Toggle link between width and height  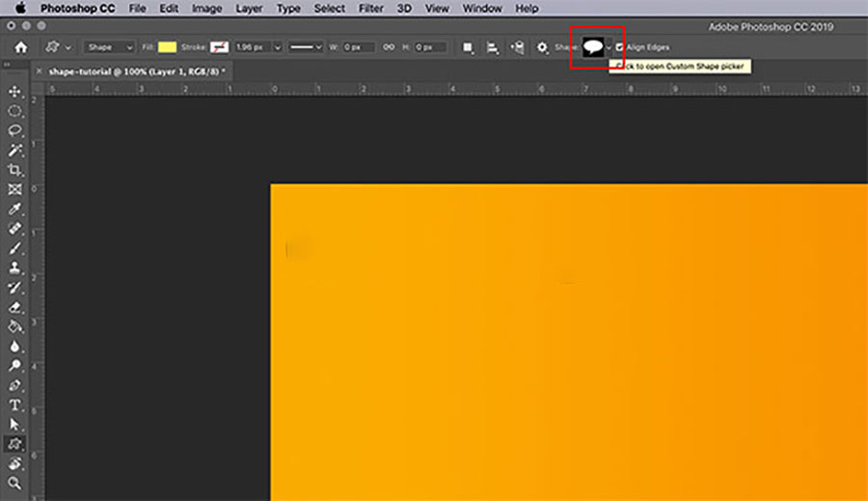[x=389, y=47]
